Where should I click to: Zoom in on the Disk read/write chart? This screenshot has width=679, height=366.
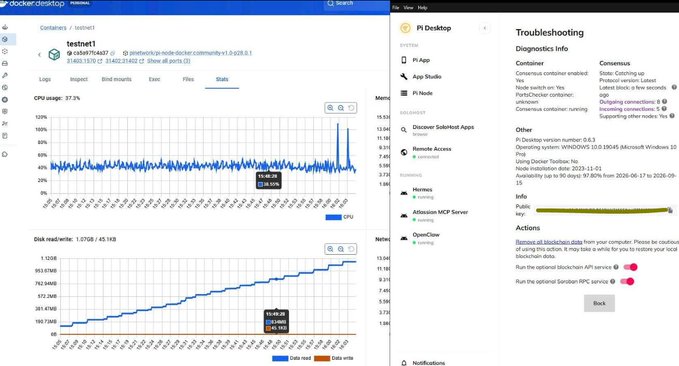[330, 249]
